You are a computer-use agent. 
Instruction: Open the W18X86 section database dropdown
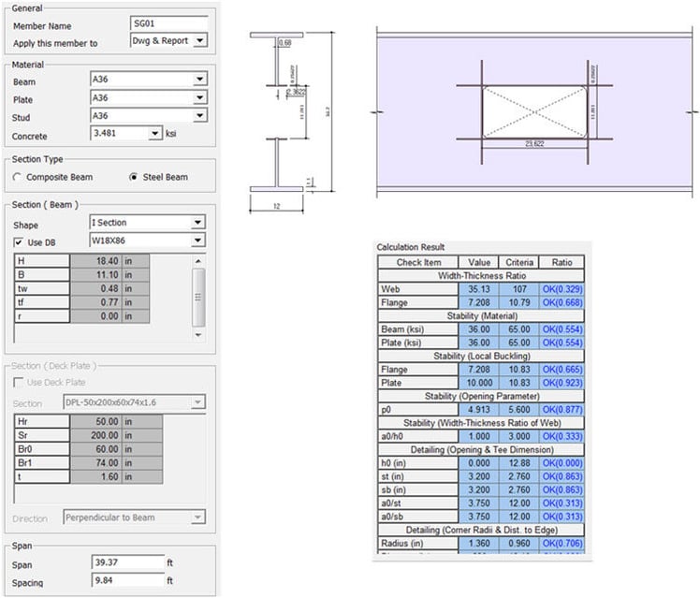pyautogui.click(x=197, y=241)
